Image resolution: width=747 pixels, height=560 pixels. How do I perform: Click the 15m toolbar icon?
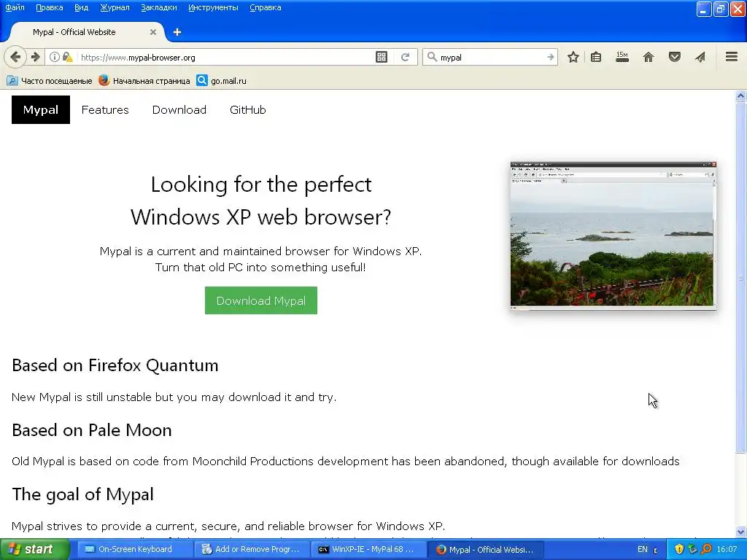(x=622, y=57)
